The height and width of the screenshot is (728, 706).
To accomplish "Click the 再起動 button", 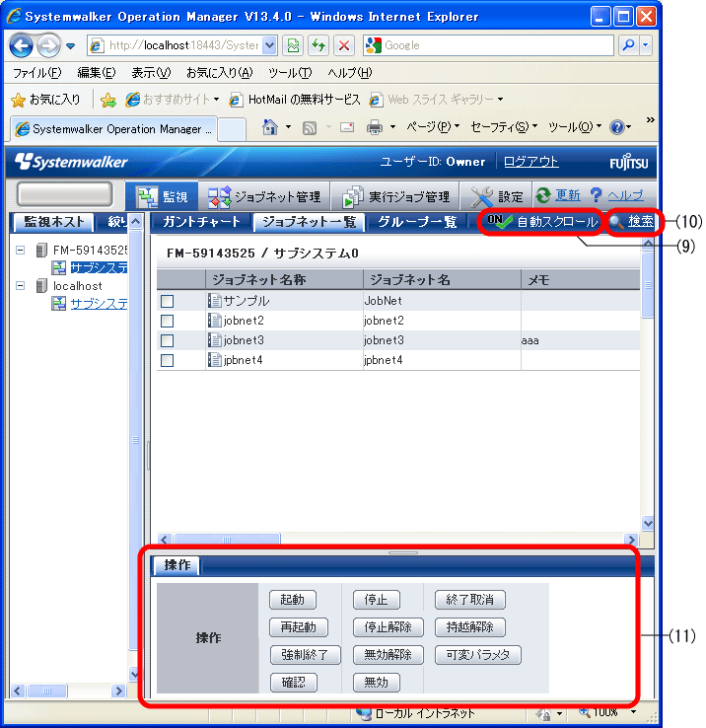I will [299, 627].
